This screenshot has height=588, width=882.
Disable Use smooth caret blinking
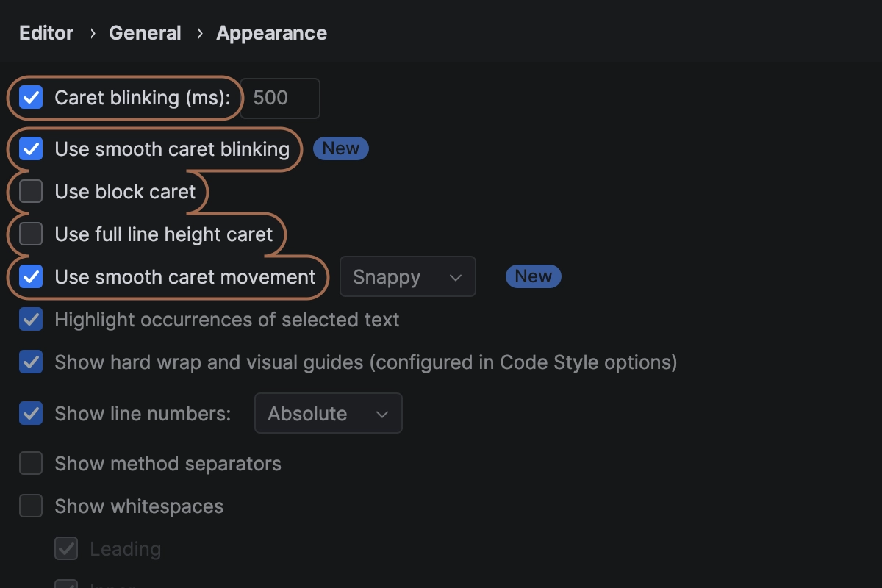pyautogui.click(x=31, y=149)
